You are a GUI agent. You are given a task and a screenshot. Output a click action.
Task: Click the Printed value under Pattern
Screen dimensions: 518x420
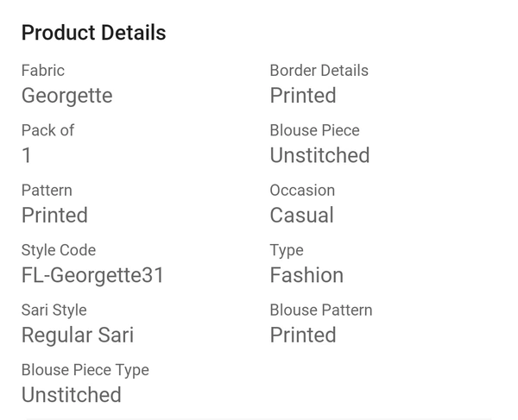[54, 215]
